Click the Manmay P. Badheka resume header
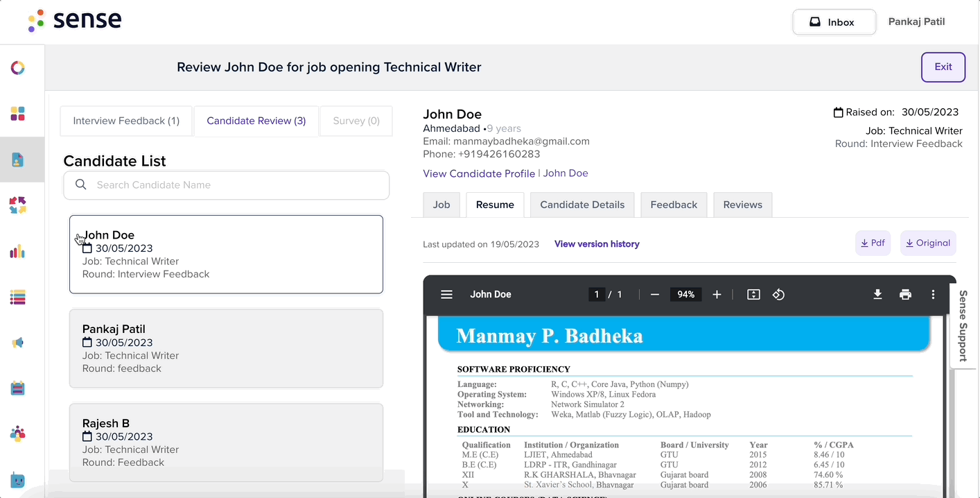 coord(550,336)
